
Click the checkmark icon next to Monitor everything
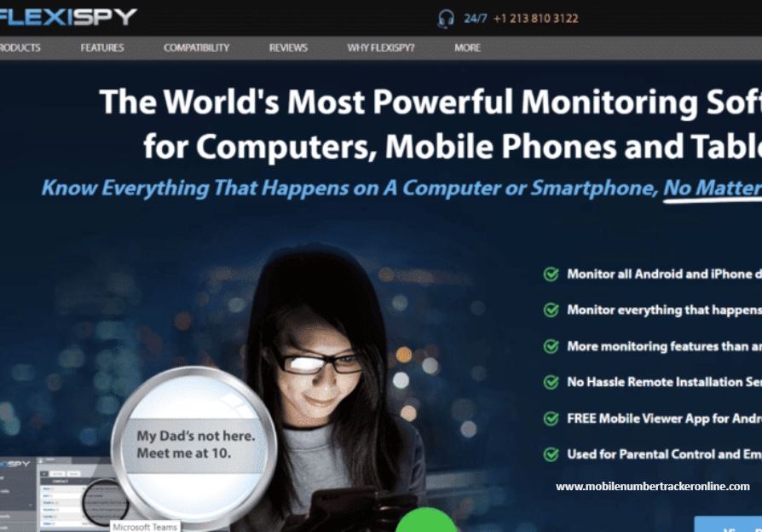[551, 309]
